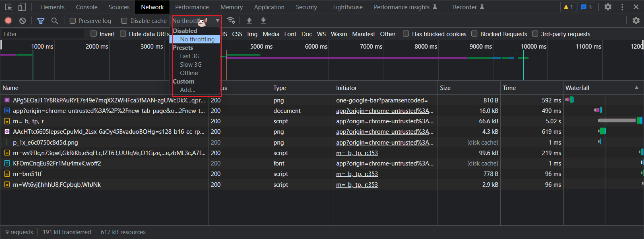
Task: Check the Disable cache option
Action: 124,20
